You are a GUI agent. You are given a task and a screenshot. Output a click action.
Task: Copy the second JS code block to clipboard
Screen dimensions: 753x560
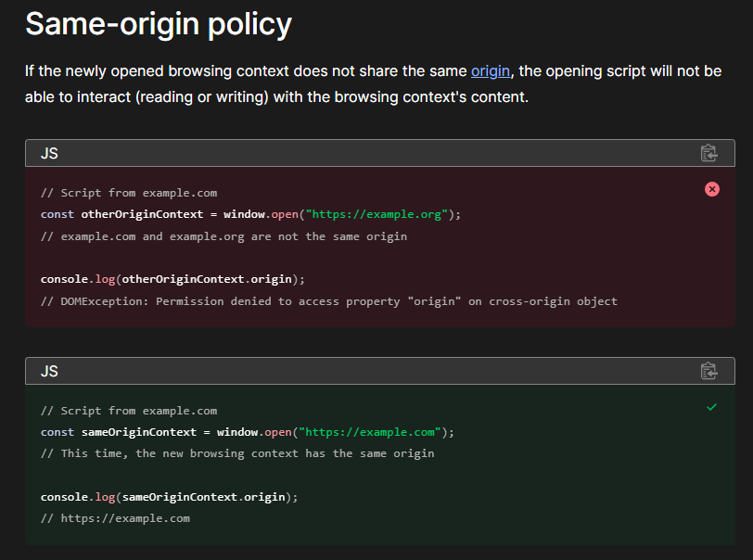[708, 371]
